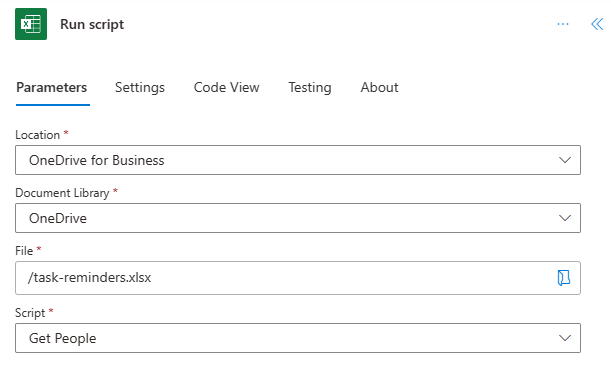
Task: Open the file picker folder icon
Action: [563, 278]
